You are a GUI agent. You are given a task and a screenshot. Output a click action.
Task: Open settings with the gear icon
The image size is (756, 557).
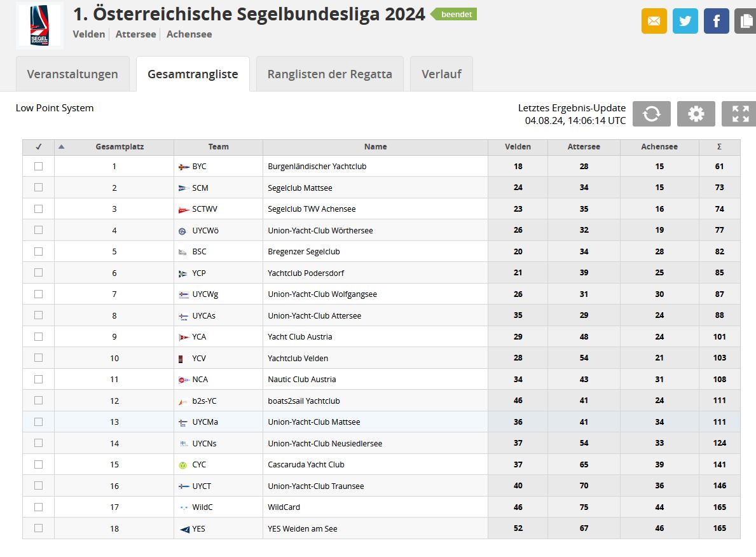[696, 114]
